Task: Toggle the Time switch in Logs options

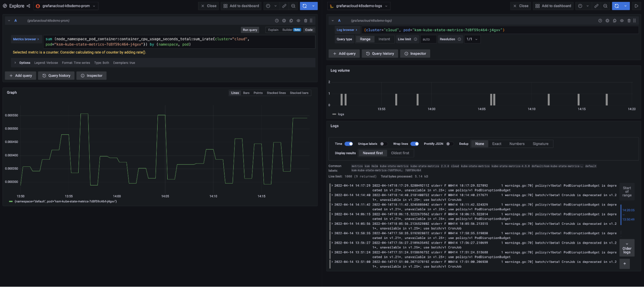Action: 349,144
